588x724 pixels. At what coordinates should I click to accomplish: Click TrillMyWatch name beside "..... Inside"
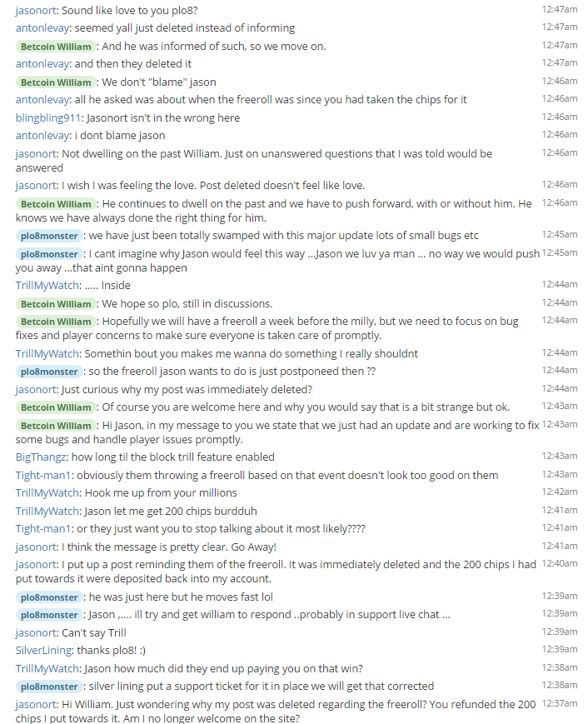point(47,286)
